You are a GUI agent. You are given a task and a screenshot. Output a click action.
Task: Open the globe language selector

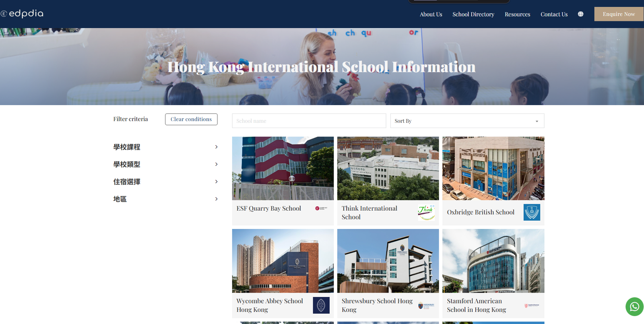tap(580, 14)
